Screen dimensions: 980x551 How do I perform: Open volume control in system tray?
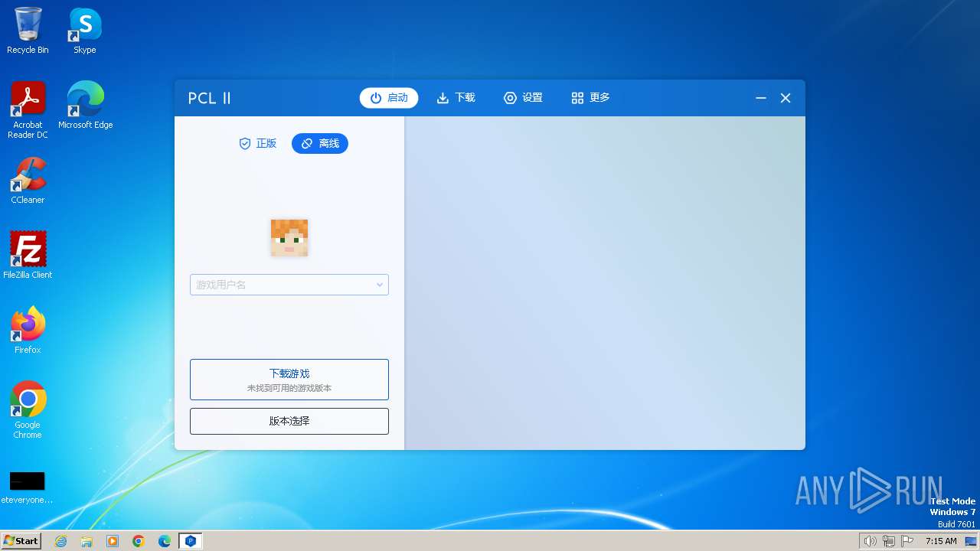point(870,541)
